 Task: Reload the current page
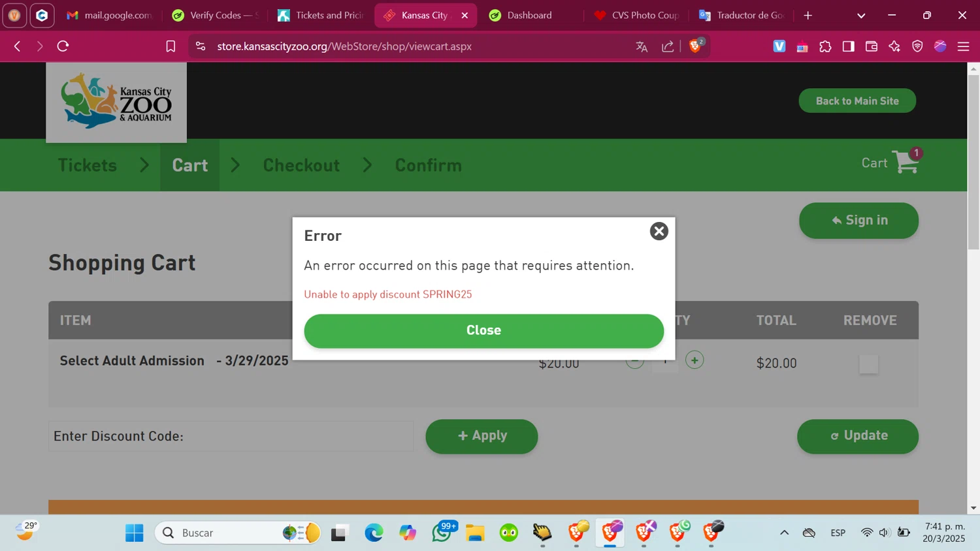pyautogui.click(x=63, y=46)
